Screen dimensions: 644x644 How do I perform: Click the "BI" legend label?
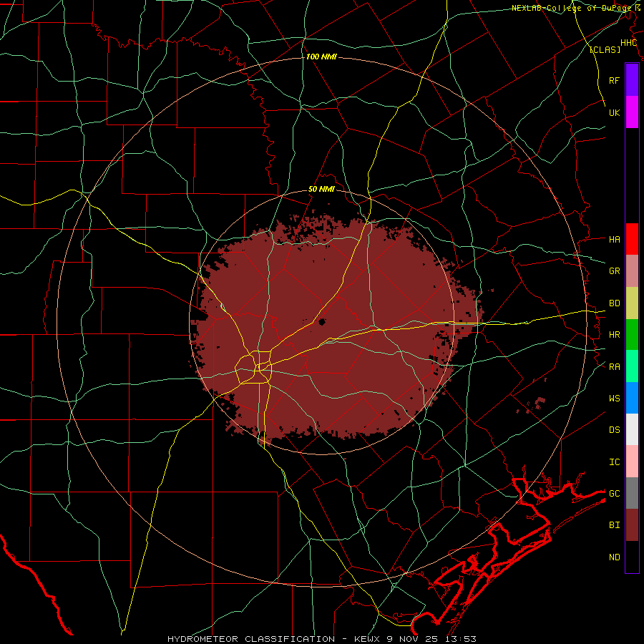[615, 525]
